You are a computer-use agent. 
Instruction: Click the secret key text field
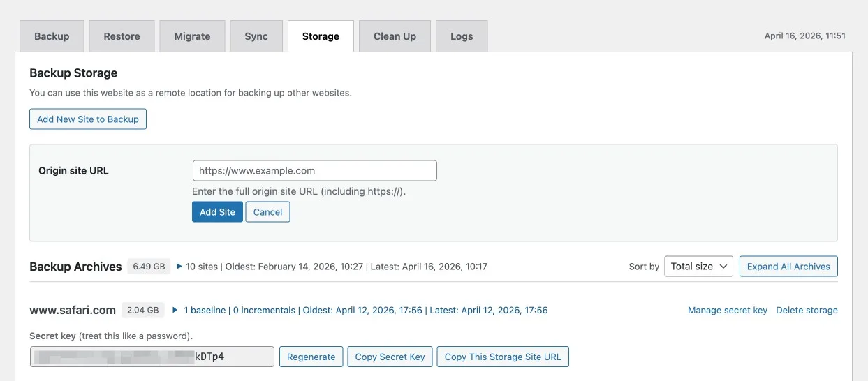[152, 357]
